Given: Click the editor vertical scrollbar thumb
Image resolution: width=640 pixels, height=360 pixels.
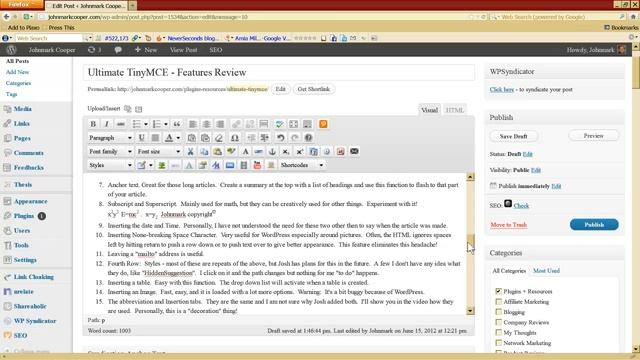Looking at the screenshot, I should [x=470, y=241].
